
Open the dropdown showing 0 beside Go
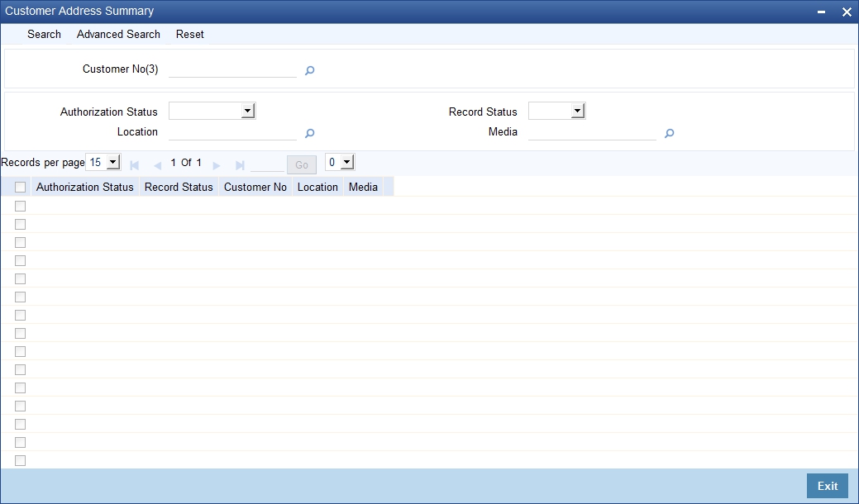coord(340,162)
